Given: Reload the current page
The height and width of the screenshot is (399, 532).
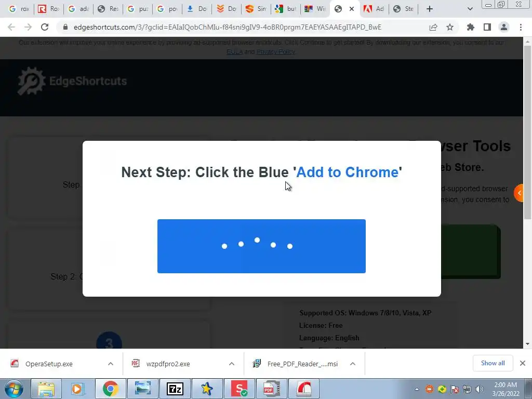Looking at the screenshot, I should click(x=45, y=27).
